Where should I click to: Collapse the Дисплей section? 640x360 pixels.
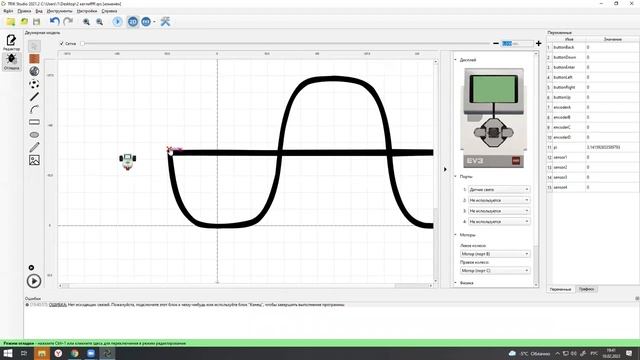[x=456, y=60]
